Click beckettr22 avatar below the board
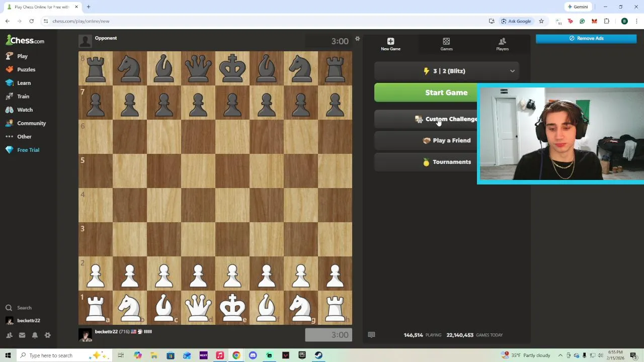Screen dimensions: 644x362 point(85,335)
